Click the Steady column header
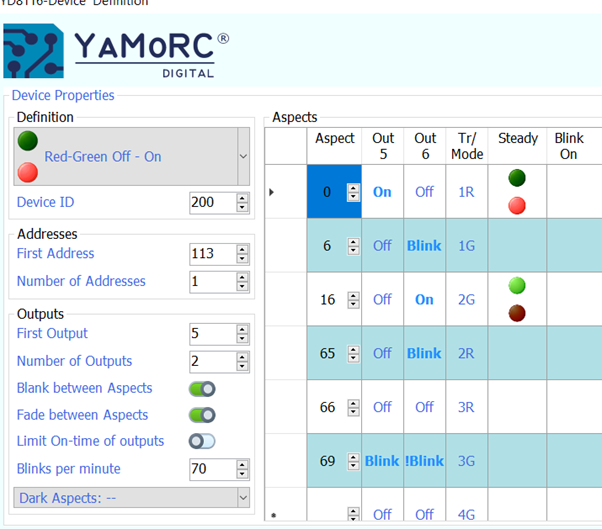This screenshot has width=602, height=529. (518, 146)
